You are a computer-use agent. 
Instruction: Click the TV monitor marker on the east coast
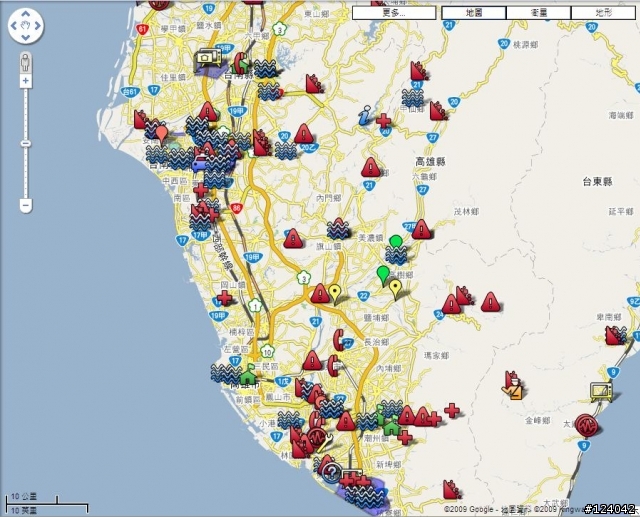pos(602,392)
